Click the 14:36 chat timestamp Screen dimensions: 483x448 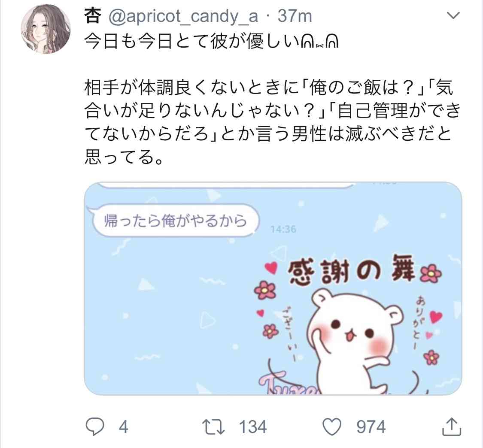pos(283,229)
